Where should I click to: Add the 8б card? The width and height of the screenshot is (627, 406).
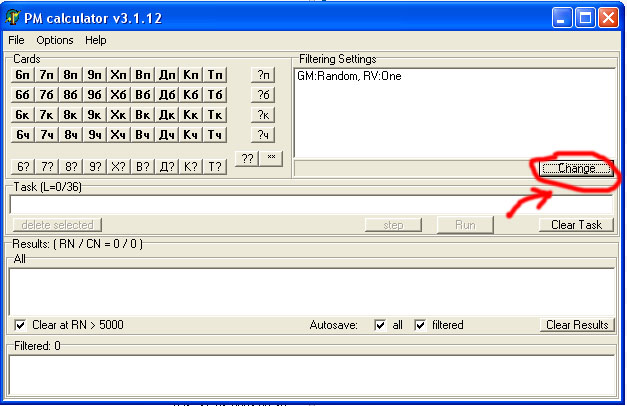tap(71, 95)
